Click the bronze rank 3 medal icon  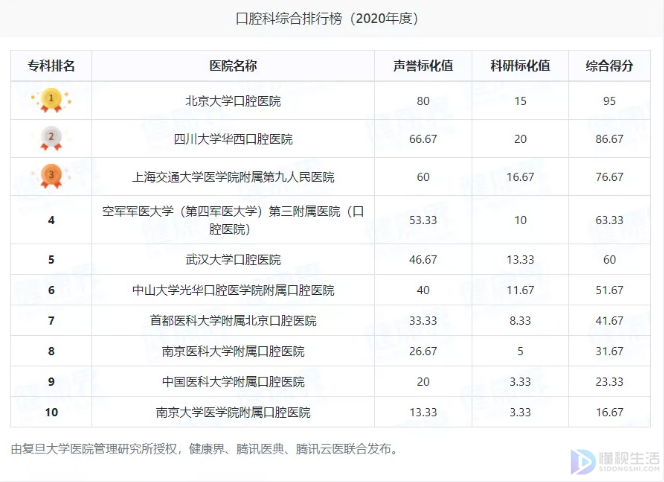[51, 177]
